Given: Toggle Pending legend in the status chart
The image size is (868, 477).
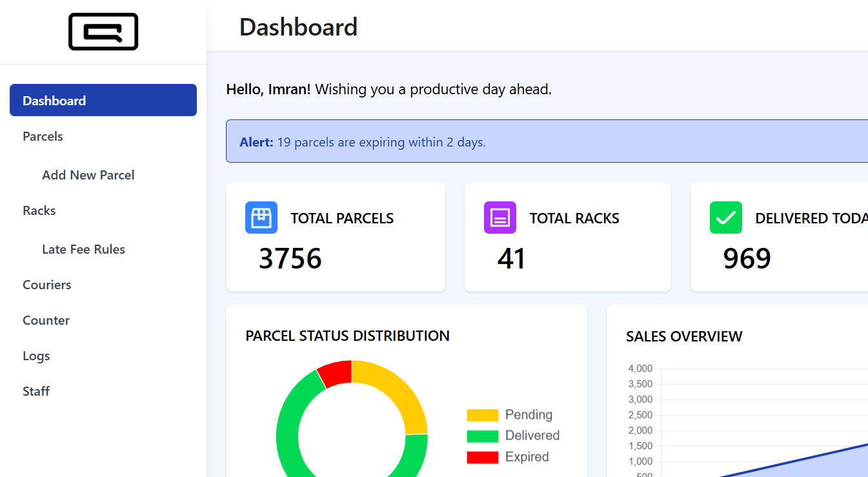Looking at the screenshot, I should point(529,414).
